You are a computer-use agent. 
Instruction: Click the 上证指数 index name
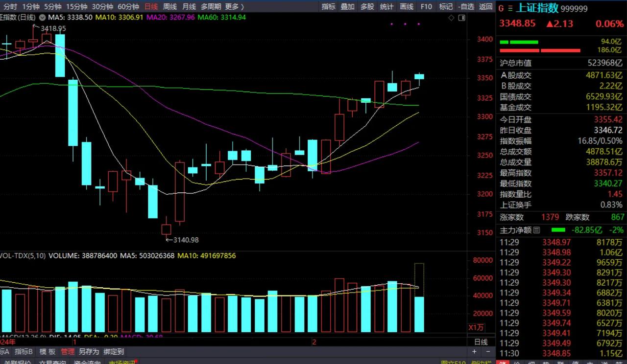point(537,8)
